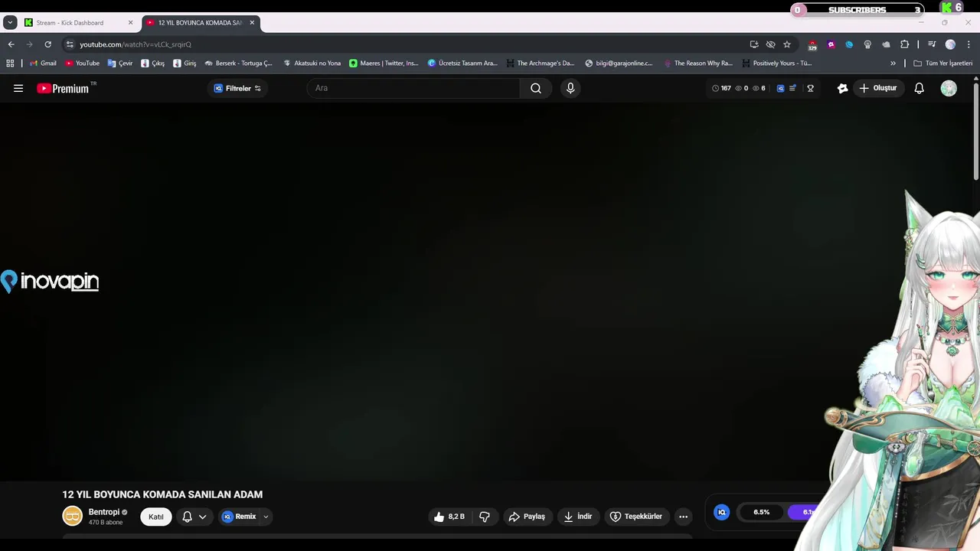Open Maeres Twitter bookmark
Image resolution: width=980 pixels, height=551 pixels.
[384, 64]
